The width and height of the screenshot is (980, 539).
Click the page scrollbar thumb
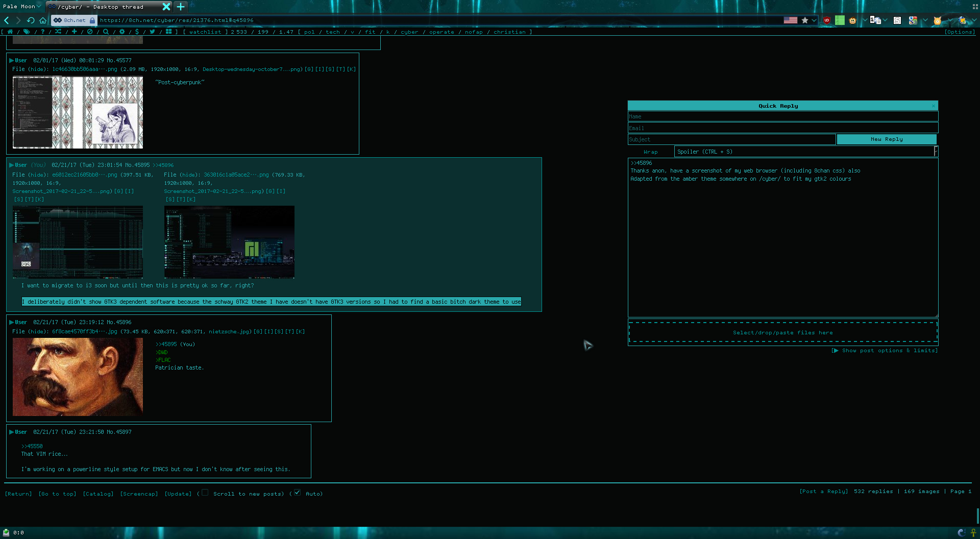[977, 516]
